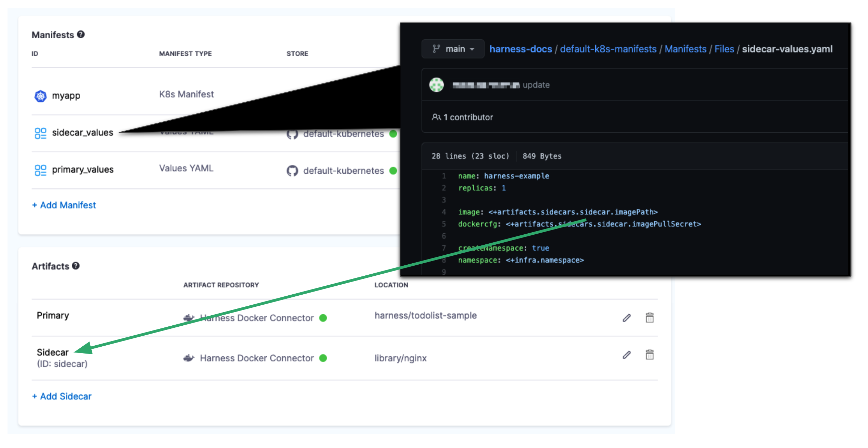Go to Files folder in breadcrumb
This screenshot has width=868, height=448.
724,49
